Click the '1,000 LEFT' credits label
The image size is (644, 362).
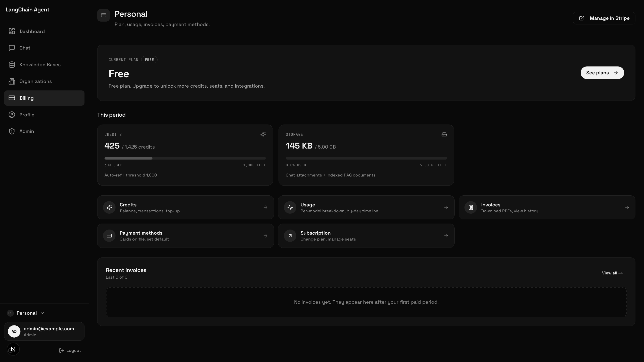click(255, 165)
